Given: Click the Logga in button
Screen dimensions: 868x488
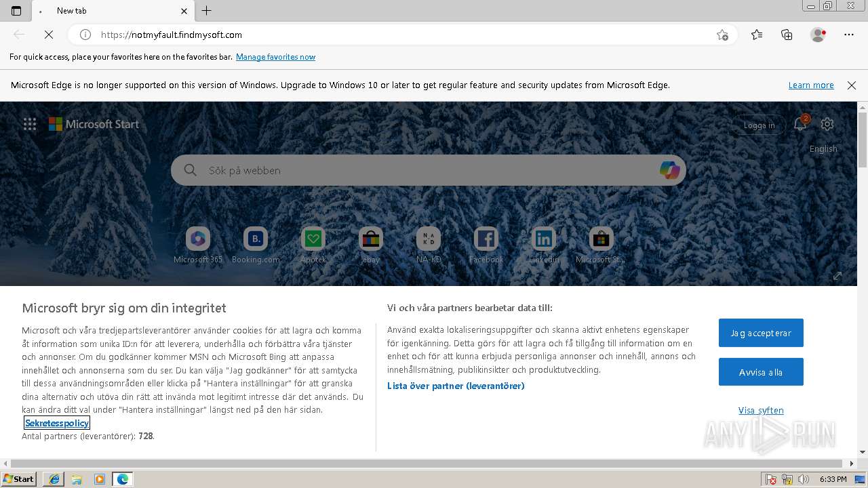Looking at the screenshot, I should (759, 125).
